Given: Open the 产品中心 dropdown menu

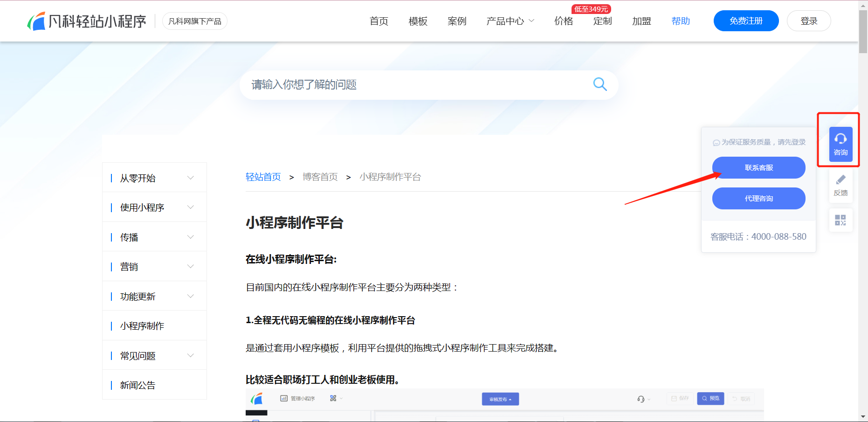Looking at the screenshot, I should pos(510,21).
